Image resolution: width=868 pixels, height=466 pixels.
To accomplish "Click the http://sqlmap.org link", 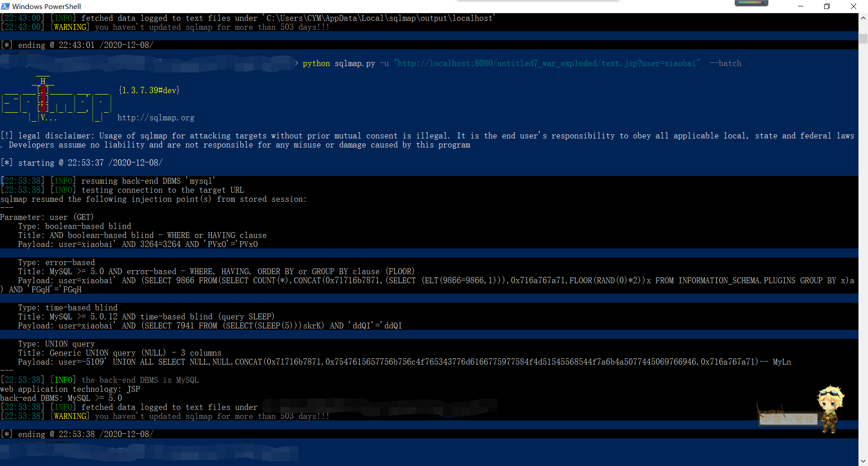I will (x=156, y=118).
